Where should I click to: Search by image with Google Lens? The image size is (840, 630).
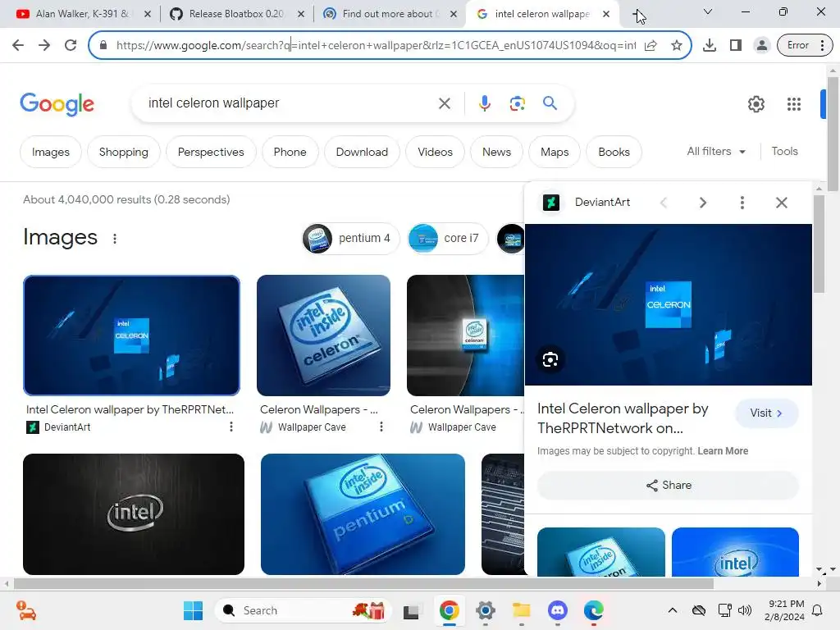pyautogui.click(x=518, y=103)
